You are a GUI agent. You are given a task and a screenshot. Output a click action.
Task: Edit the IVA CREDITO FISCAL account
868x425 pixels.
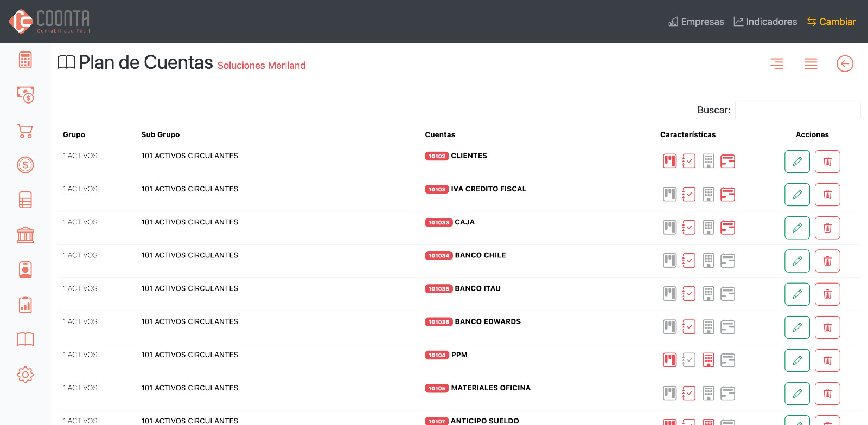coord(796,195)
